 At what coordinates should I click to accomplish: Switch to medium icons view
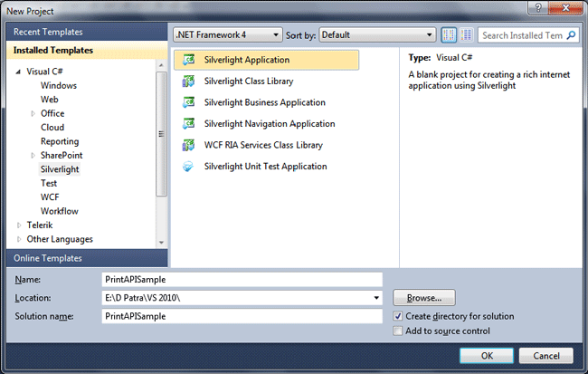click(449, 35)
